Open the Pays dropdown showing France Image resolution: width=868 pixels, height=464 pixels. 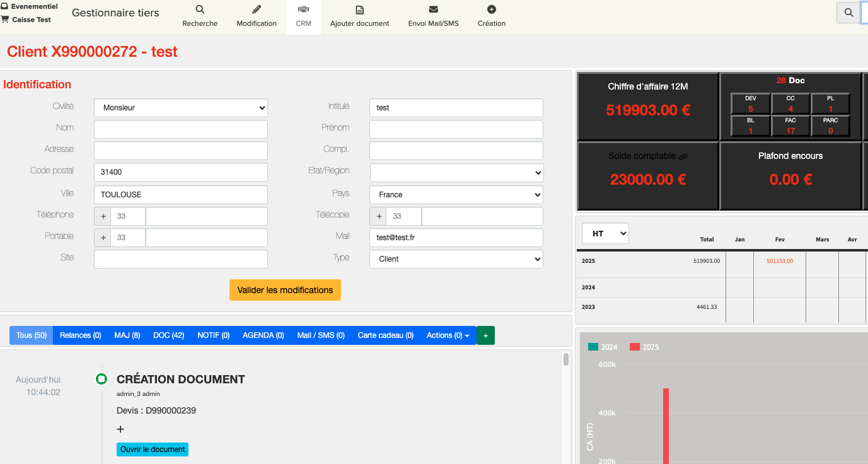click(456, 195)
